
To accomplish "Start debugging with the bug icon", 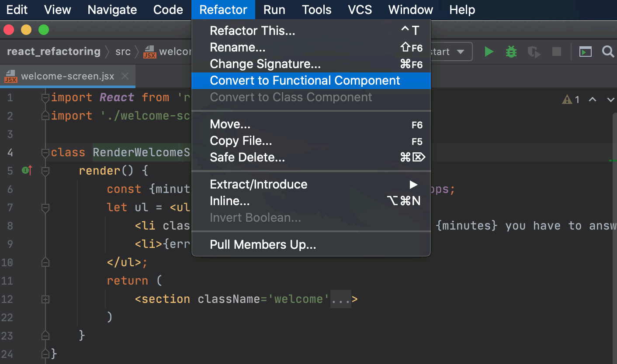I will click(511, 52).
